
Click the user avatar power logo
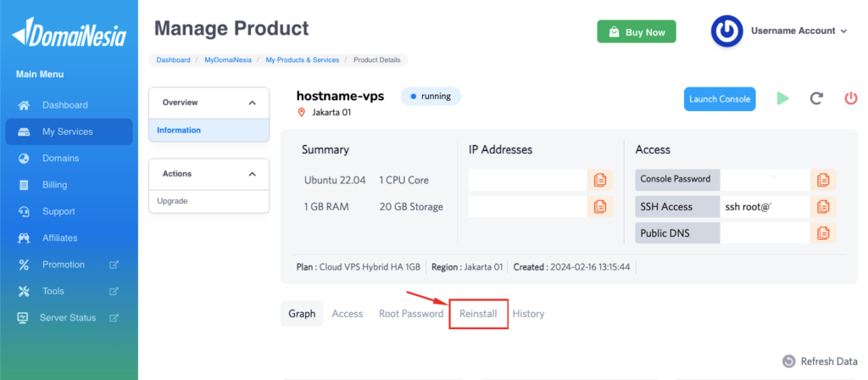pyautogui.click(x=726, y=31)
